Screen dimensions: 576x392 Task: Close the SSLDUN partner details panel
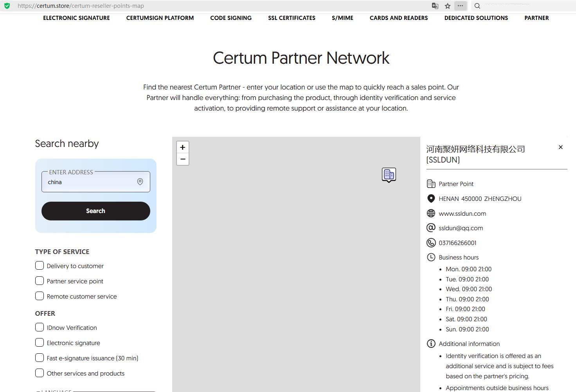pyautogui.click(x=561, y=147)
